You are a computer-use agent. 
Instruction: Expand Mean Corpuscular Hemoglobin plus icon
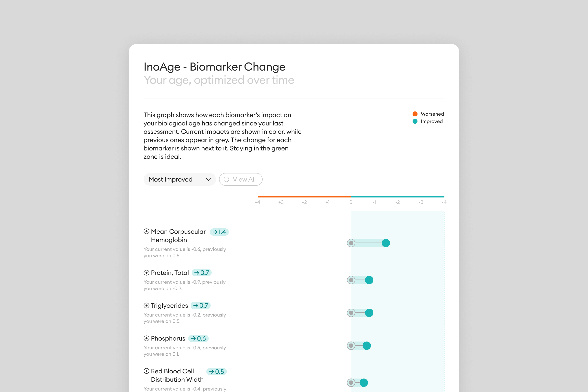(x=147, y=231)
